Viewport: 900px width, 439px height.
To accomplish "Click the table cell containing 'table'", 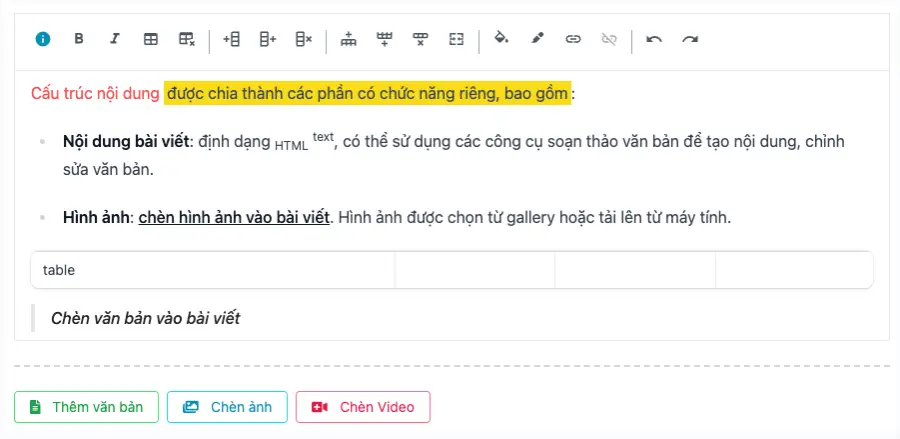I will click(x=213, y=270).
